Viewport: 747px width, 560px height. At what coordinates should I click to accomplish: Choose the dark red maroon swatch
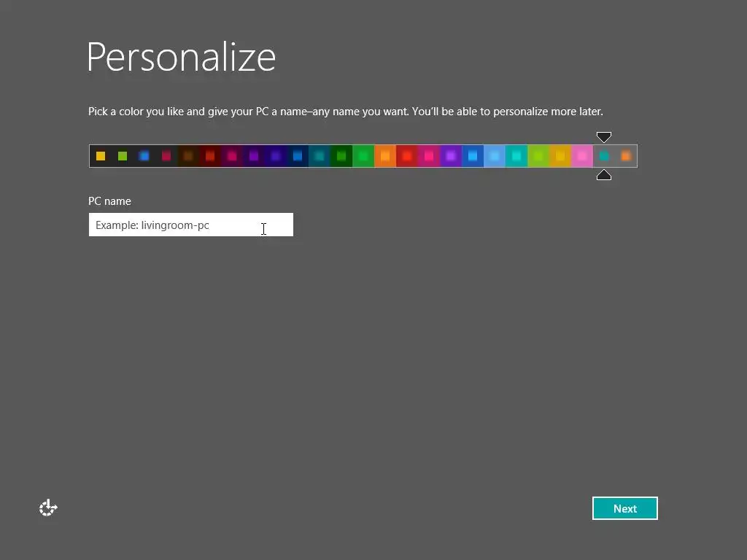pyautogui.click(x=210, y=156)
